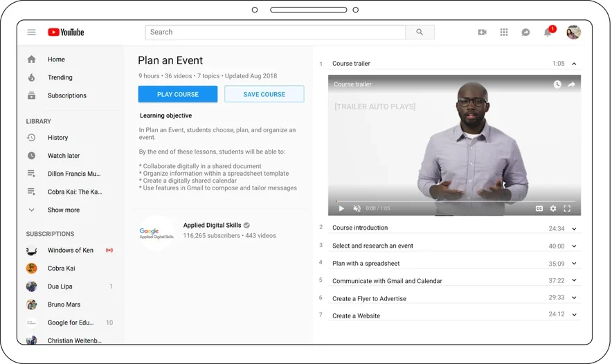The image size is (612, 364).
Task: Expand Select and research an event
Action: pyautogui.click(x=574, y=246)
